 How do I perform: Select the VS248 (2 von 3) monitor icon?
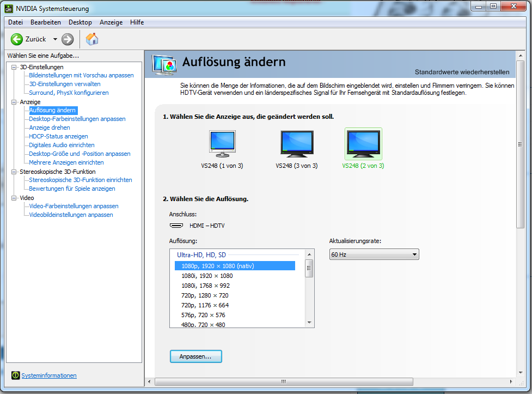[363, 144]
